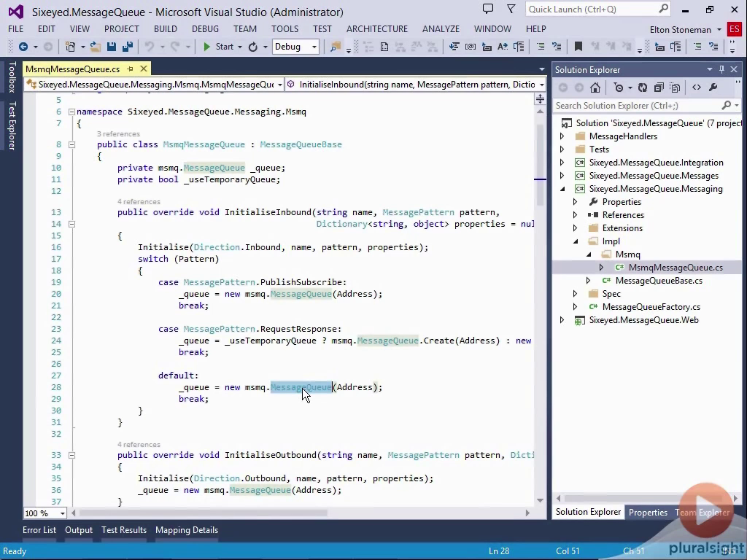Open the BUILD menu
The image size is (747, 560).
pos(166,29)
